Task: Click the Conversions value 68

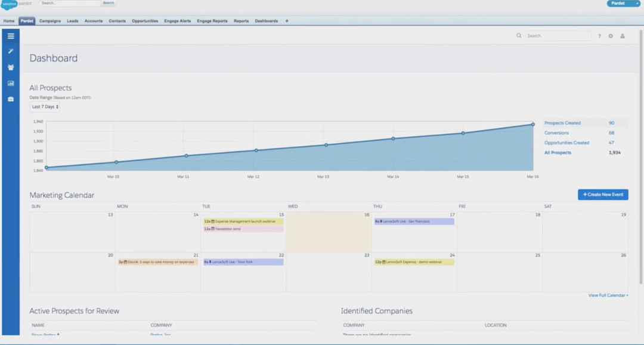Action: (x=612, y=133)
